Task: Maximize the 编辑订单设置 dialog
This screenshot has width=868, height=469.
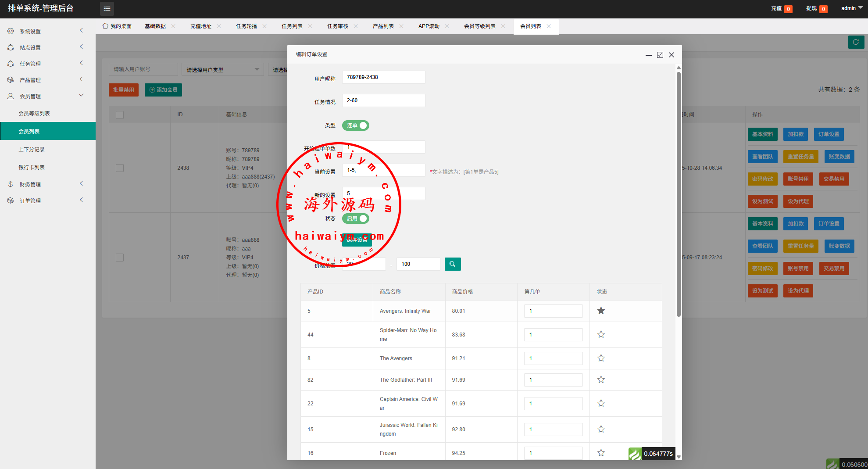Action: (x=660, y=55)
